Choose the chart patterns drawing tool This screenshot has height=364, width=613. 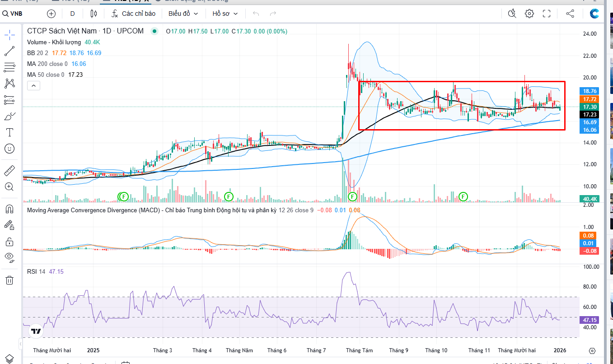tap(9, 84)
